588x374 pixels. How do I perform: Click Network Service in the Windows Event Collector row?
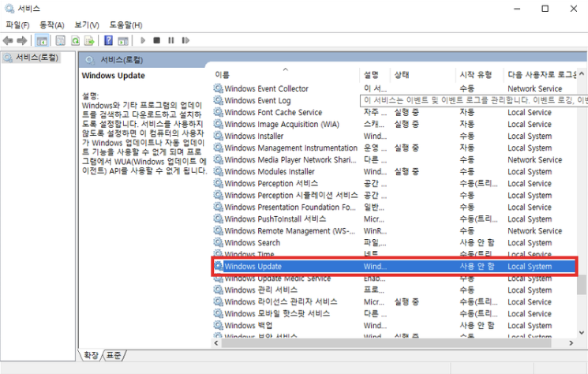[535, 88]
